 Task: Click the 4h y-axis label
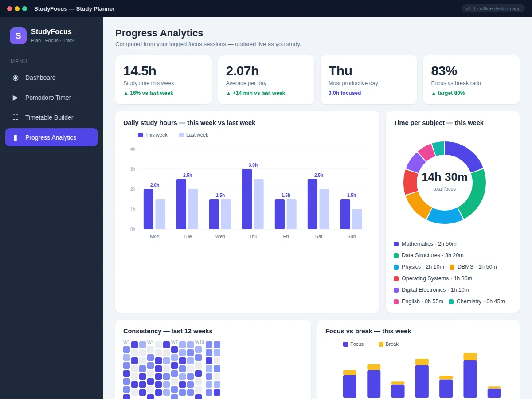[133, 149]
